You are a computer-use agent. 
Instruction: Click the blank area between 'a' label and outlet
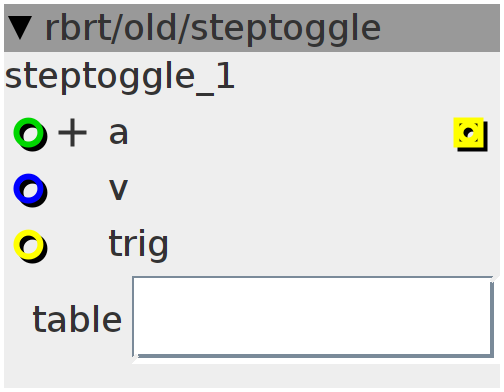(x=290, y=133)
